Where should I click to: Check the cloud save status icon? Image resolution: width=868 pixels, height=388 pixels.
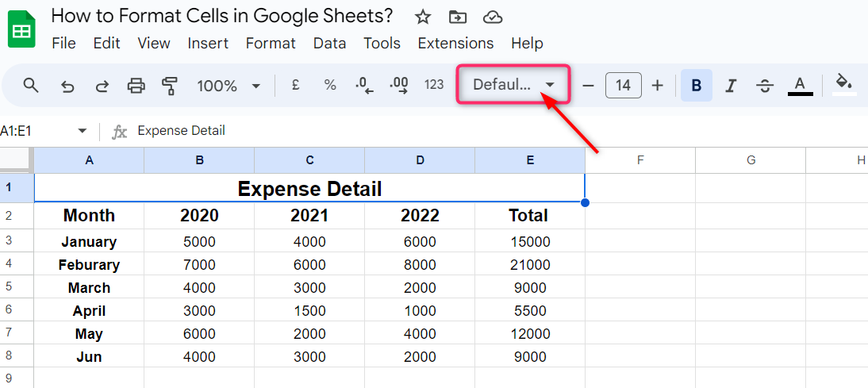click(492, 17)
